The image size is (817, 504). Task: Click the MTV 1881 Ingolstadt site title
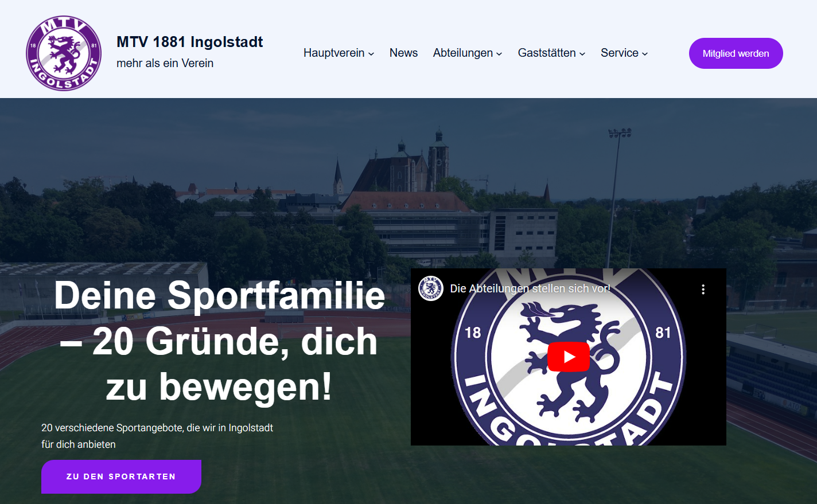coord(189,42)
